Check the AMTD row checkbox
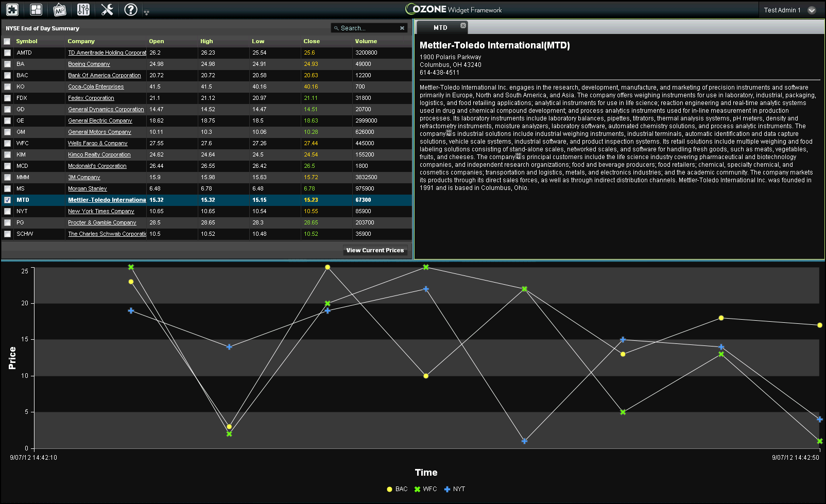 [x=7, y=53]
